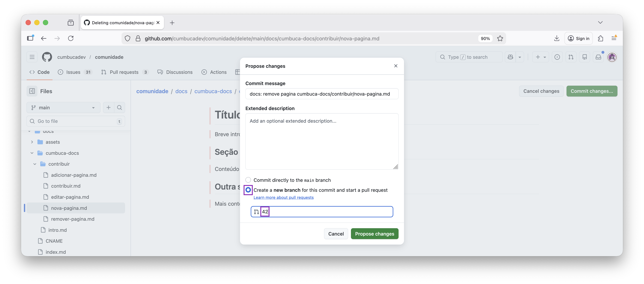Screen dimensions: 644x284
Task: Click the Commit changes... button
Action: point(592,91)
